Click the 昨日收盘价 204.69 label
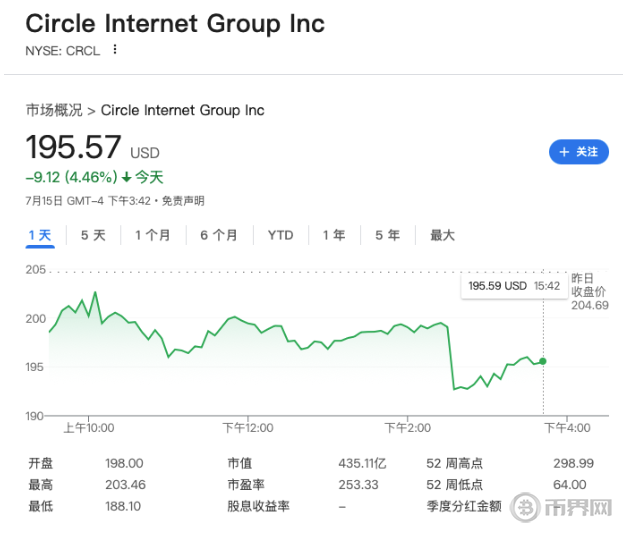The height and width of the screenshot is (535, 623). pyautogui.click(x=590, y=292)
